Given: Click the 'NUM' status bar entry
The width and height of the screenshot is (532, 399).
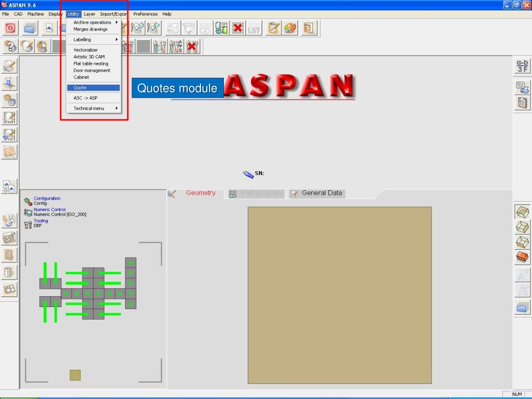Looking at the screenshot, I should (x=517, y=394).
